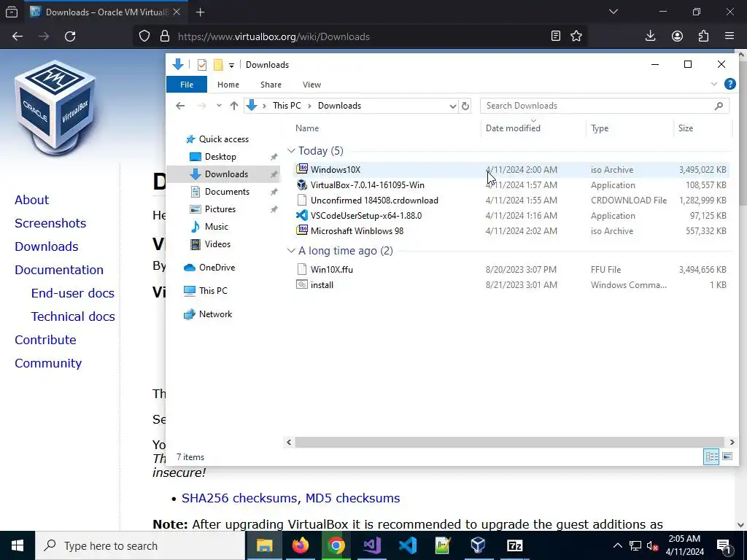Expand the Explorer ribbon chevron
747x560 pixels.
coord(713,85)
